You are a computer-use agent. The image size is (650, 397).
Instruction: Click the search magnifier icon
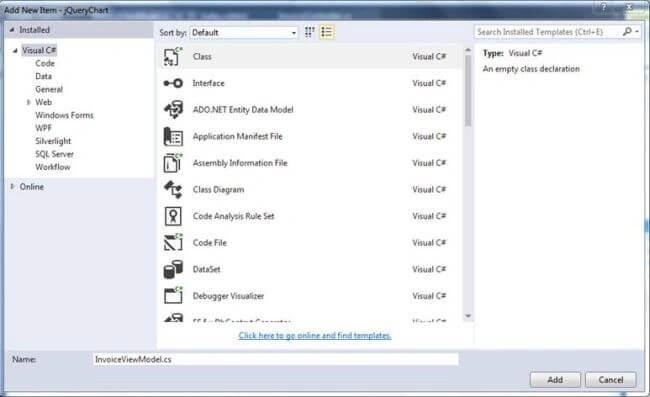[x=627, y=31]
